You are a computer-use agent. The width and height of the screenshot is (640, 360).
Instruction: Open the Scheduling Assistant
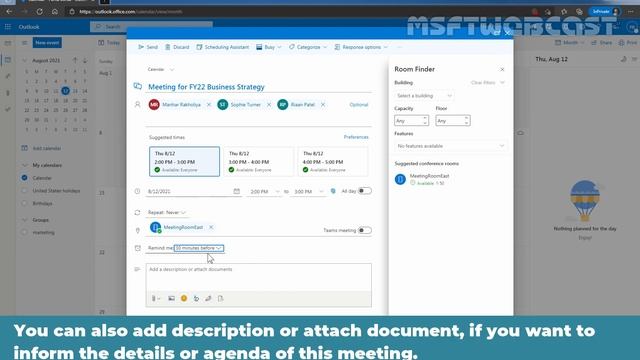tap(222, 47)
